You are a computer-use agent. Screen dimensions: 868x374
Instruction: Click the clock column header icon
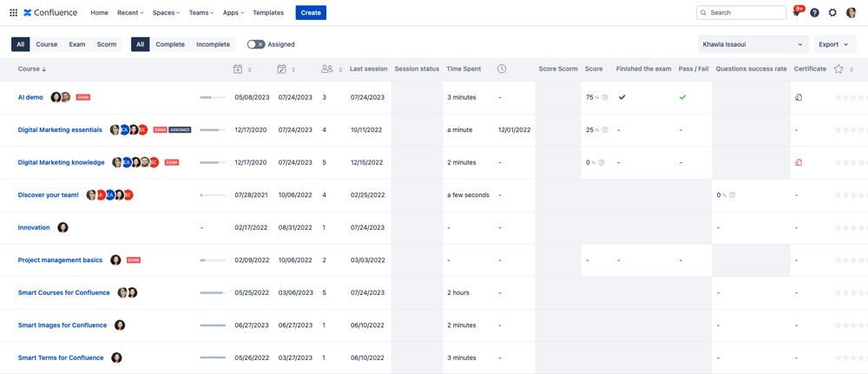tap(502, 69)
